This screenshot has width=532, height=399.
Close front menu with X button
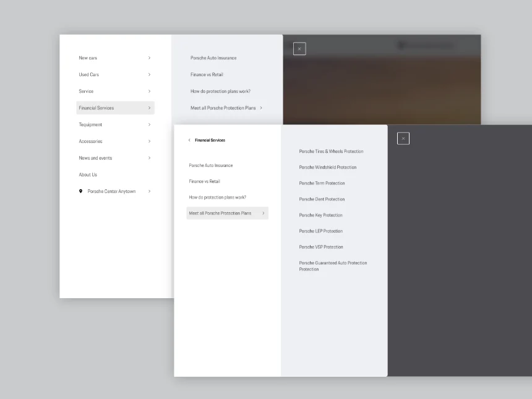tap(403, 139)
